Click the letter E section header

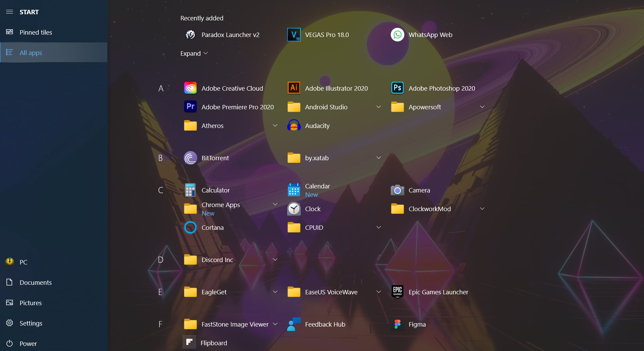coord(160,292)
